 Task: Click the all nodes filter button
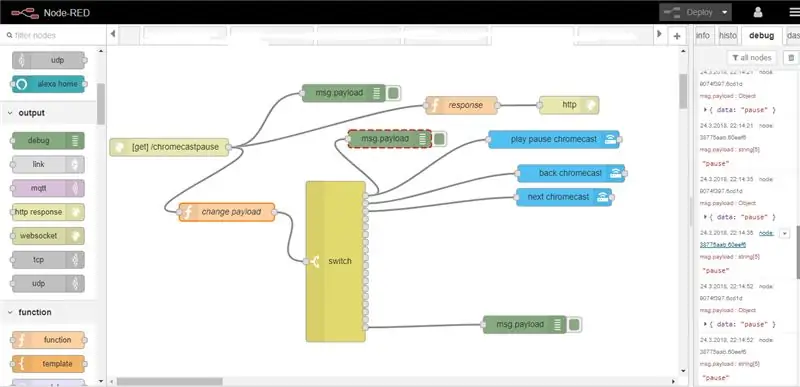click(752, 58)
